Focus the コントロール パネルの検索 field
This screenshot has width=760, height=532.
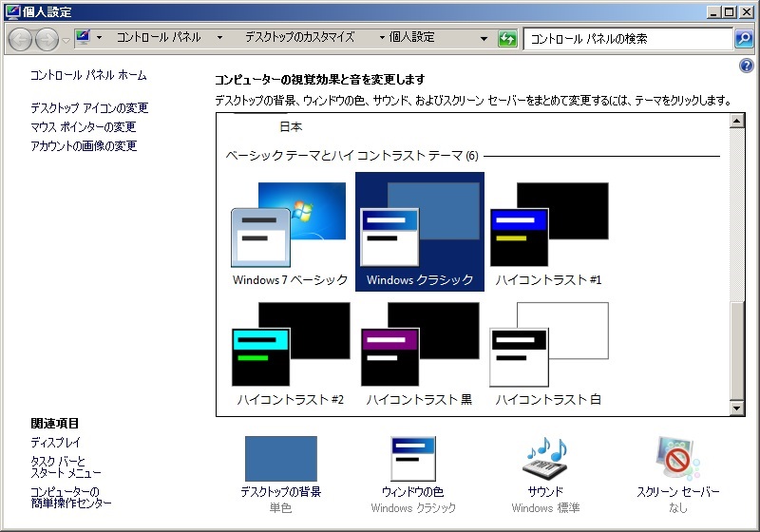[628, 39]
